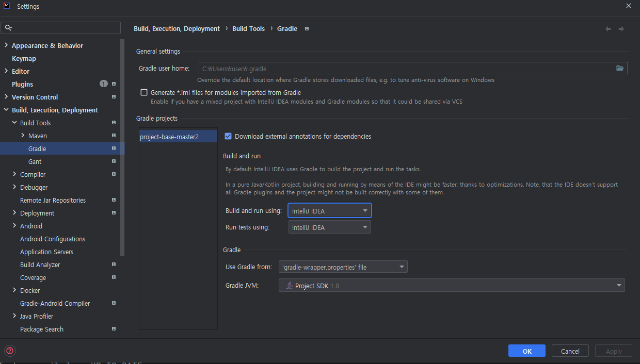Image resolution: width=640 pixels, height=364 pixels.
Task: Click the settings search field
Action: 61,28
